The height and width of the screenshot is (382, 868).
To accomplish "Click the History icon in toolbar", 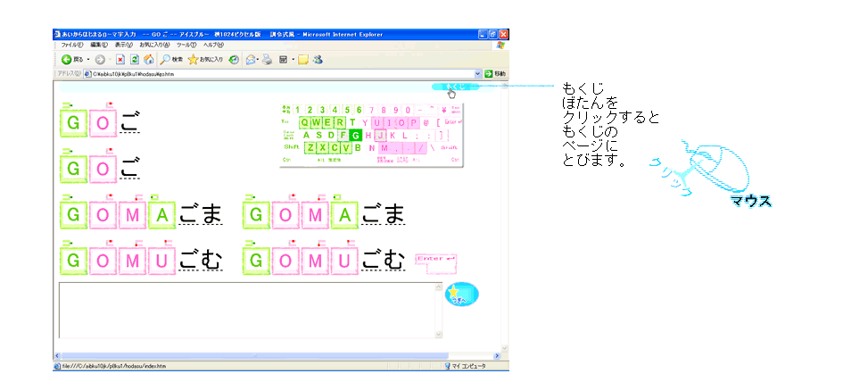I will (234, 59).
